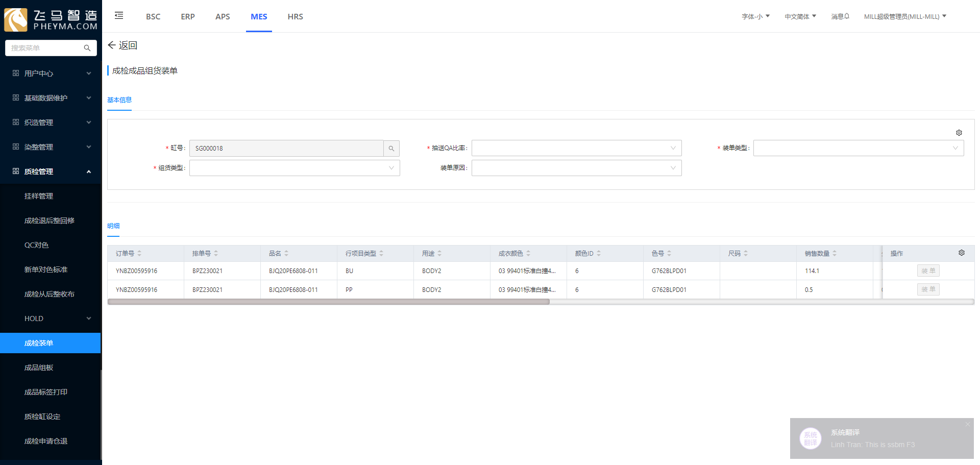Click the search icon next to 缸号 field
Image resolution: width=980 pixels, height=465 pixels.
[x=391, y=149]
